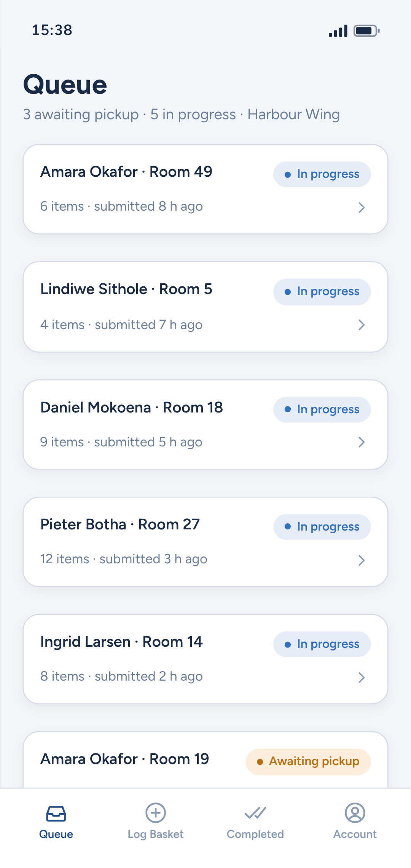Image resolution: width=411 pixels, height=868 pixels.
Task: Tap the cellular signal bars icon
Action: point(338,31)
